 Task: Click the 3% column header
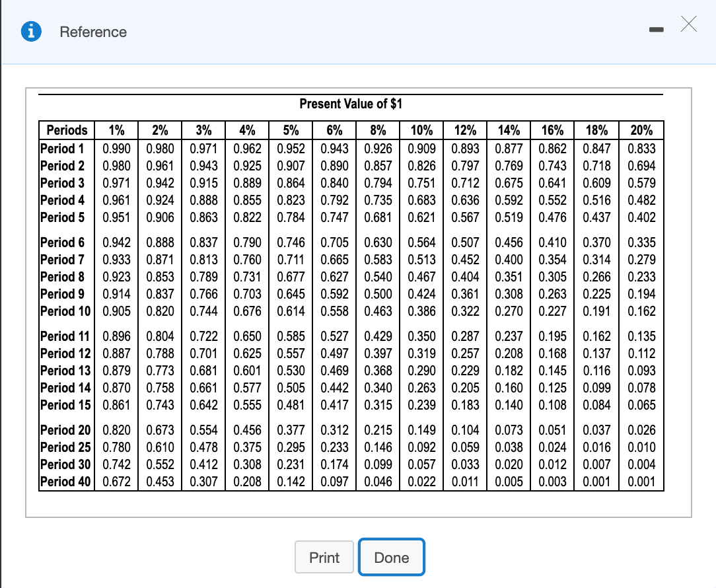tap(203, 130)
